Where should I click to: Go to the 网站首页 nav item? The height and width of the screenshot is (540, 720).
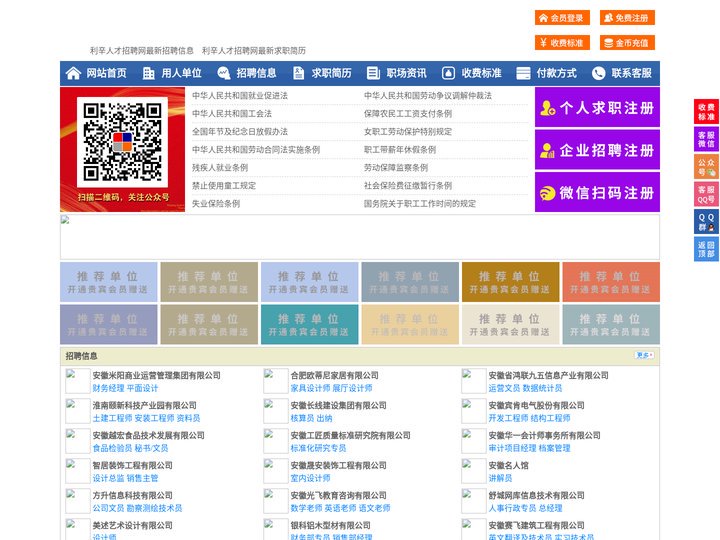point(106,73)
